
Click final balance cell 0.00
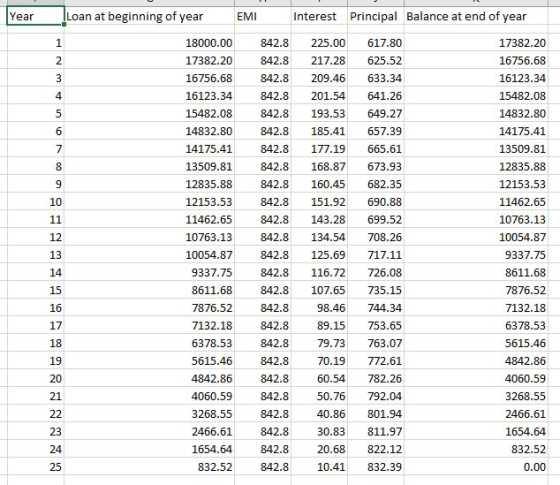click(476, 467)
